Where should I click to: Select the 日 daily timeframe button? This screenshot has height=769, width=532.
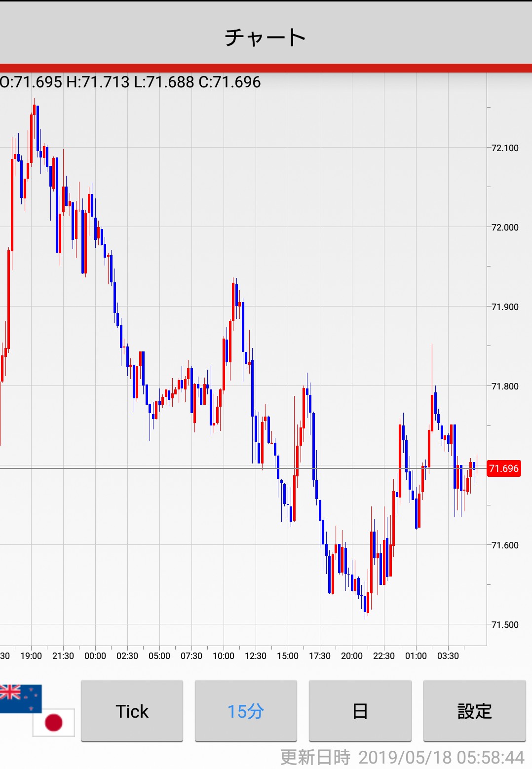coord(360,711)
